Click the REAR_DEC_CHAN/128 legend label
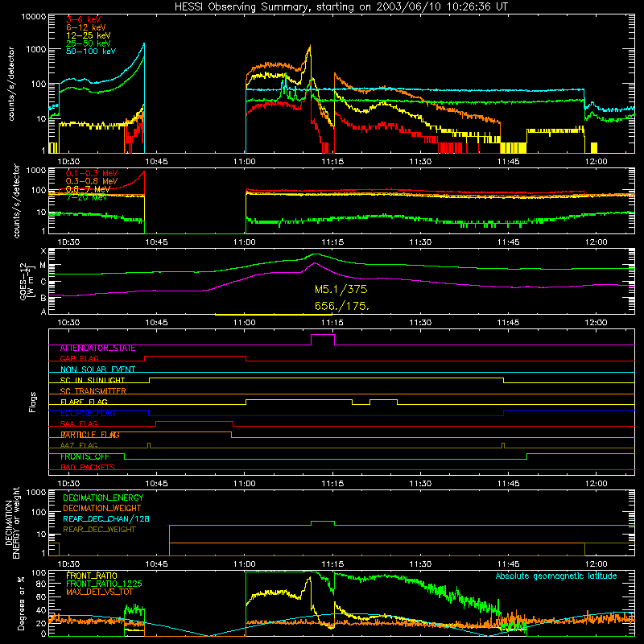Viewport: 644px width, 644px height. [x=106, y=518]
